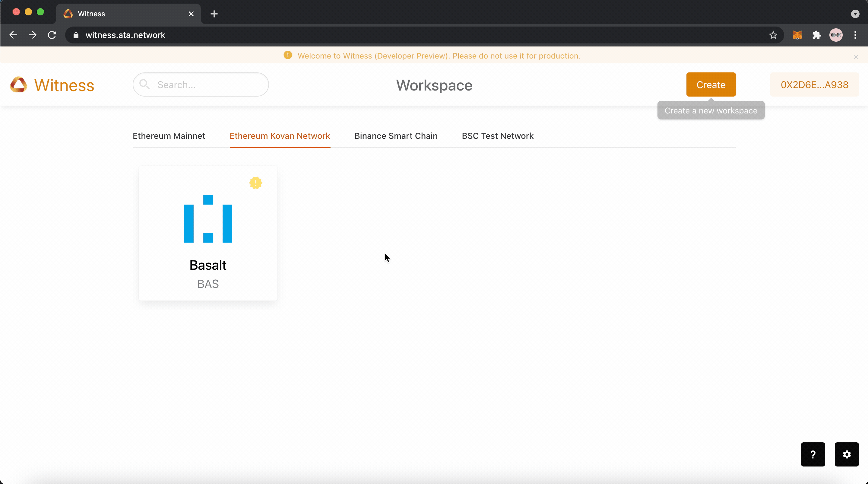Reload the page
Viewport: 868px width, 484px height.
52,35
